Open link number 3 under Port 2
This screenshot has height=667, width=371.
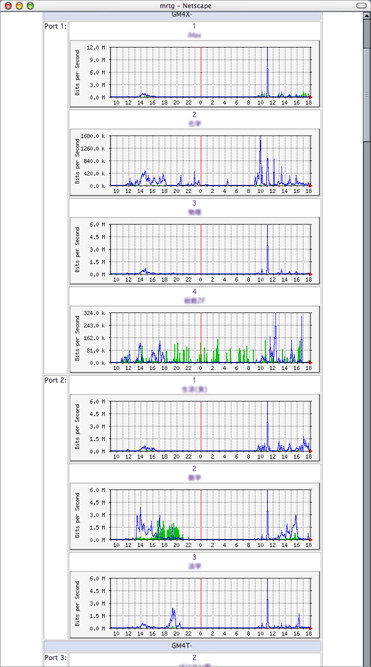tap(194, 557)
